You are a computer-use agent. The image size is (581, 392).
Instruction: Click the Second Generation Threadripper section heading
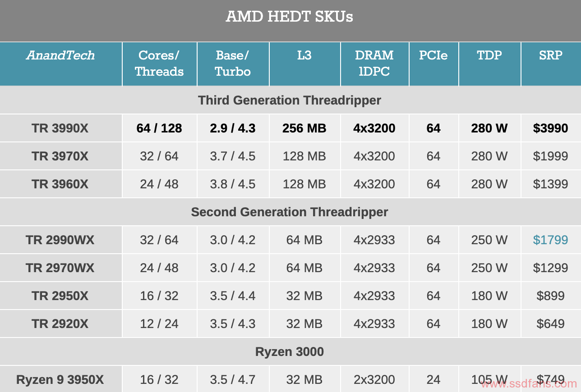tap(290, 212)
